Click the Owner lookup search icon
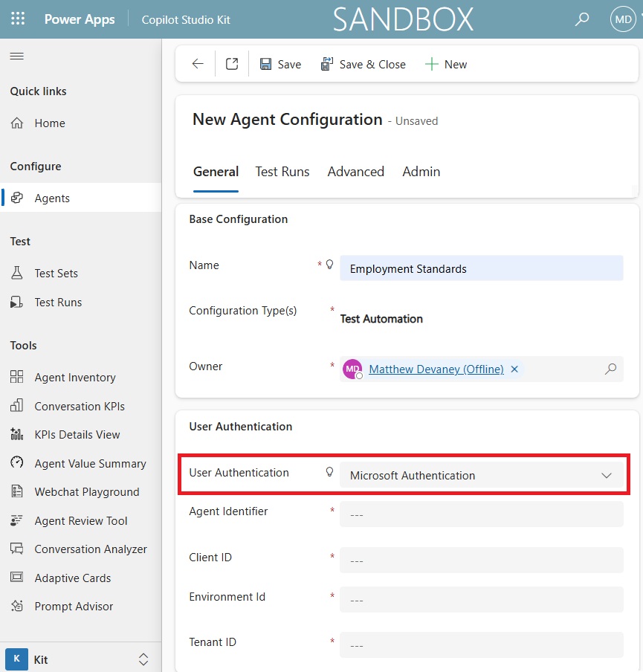This screenshot has width=643, height=672. pos(610,369)
